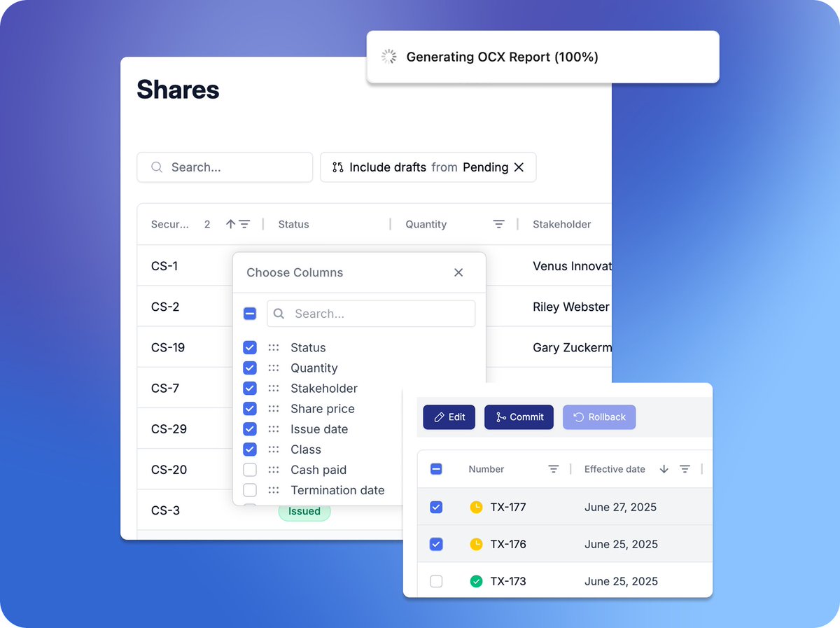
Task: Uncheck the Quantity column checkbox
Action: [x=250, y=368]
